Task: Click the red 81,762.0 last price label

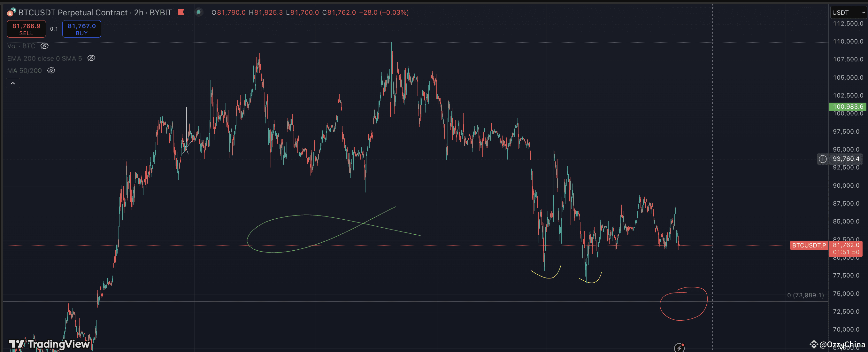Action: click(x=846, y=248)
